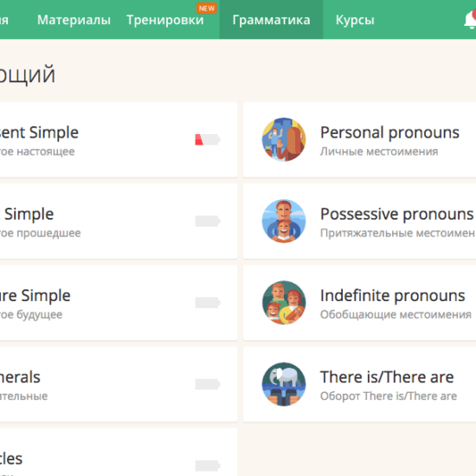Switch to the Грамматика tab
476x476 pixels.
click(x=271, y=20)
